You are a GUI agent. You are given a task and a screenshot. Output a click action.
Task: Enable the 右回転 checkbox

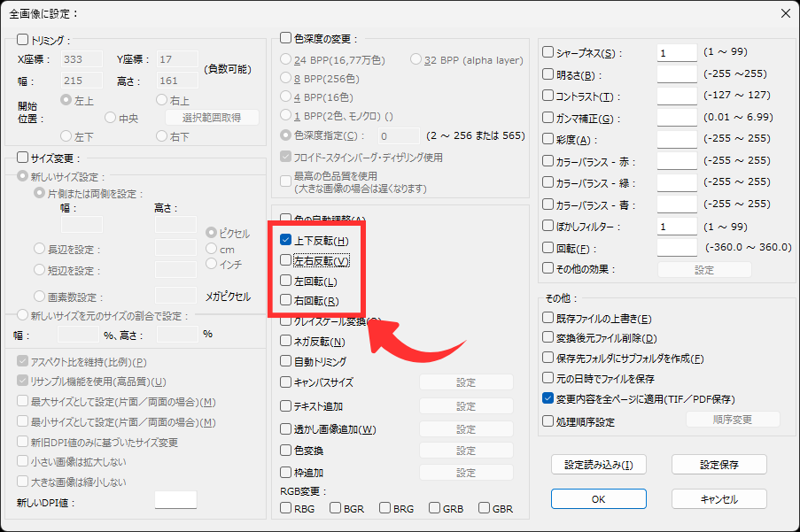tap(286, 301)
